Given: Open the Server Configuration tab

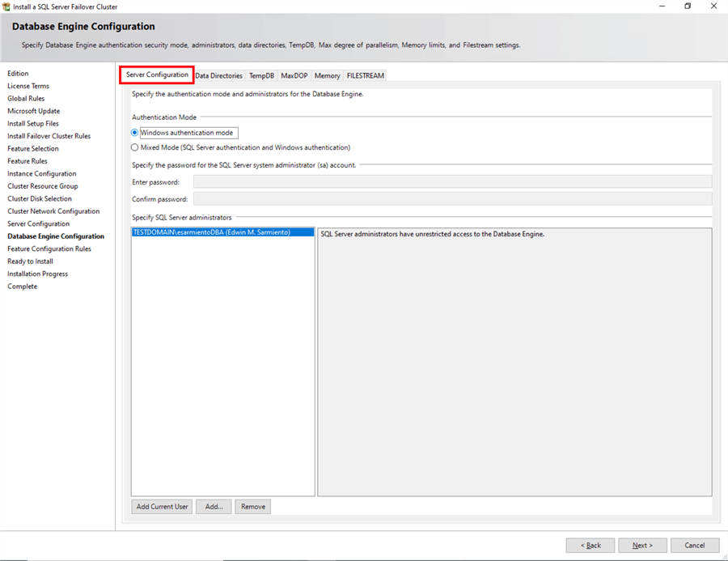Looking at the screenshot, I should (157, 74).
